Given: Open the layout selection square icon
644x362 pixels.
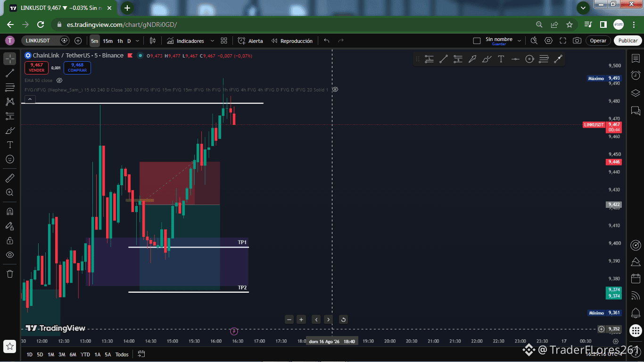Looking at the screenshot, I should click(477, 41).
